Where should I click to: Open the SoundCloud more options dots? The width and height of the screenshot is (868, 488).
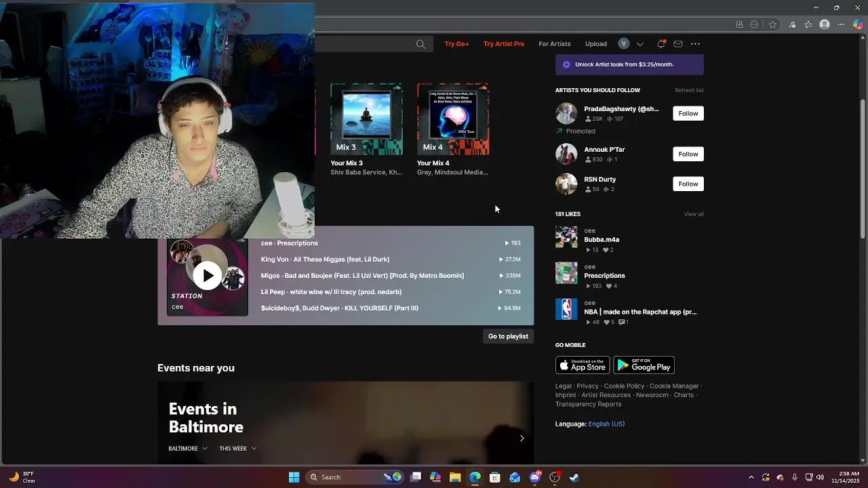[x=695, y=44]
